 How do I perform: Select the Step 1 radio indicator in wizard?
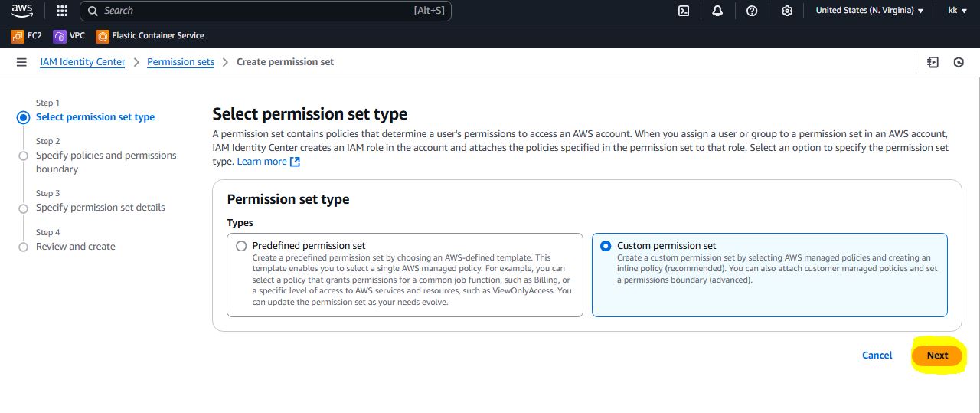[23, 117]
